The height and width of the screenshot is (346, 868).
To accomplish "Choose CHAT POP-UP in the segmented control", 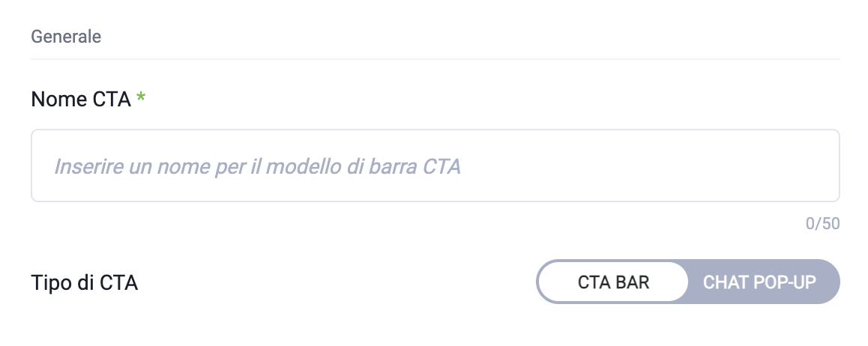I will tap(759, 282).
